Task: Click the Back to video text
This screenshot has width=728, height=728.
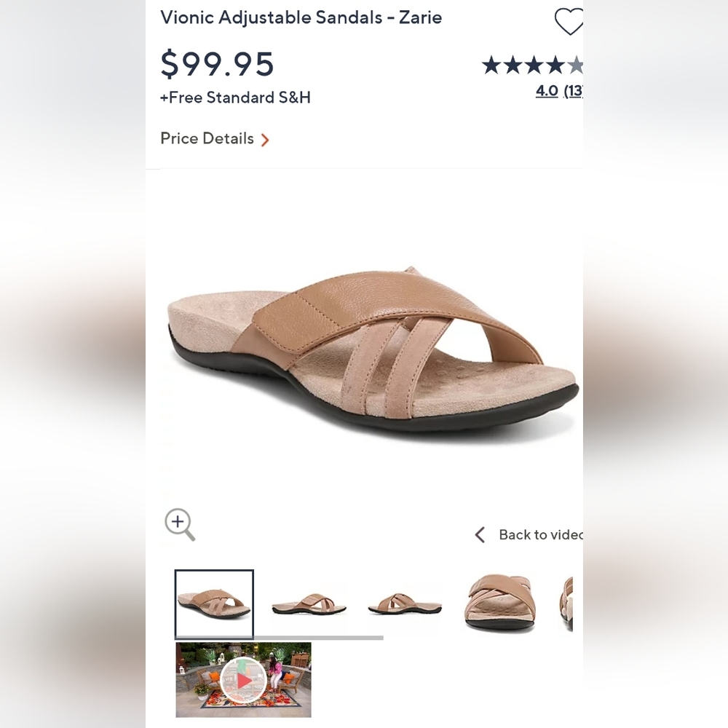Action: (x=539, y=535)
